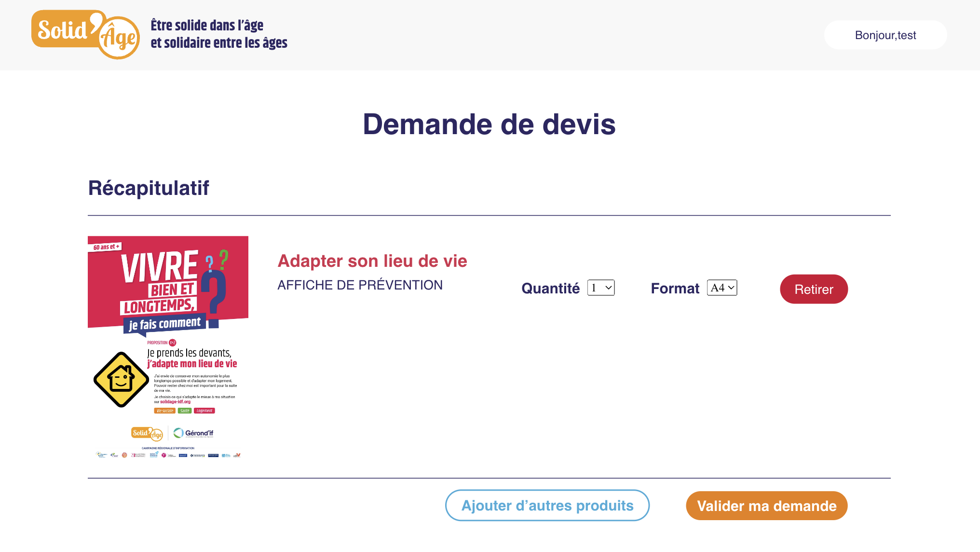
Task: Remove the item with Retirer button
Action: click(814, 289)
